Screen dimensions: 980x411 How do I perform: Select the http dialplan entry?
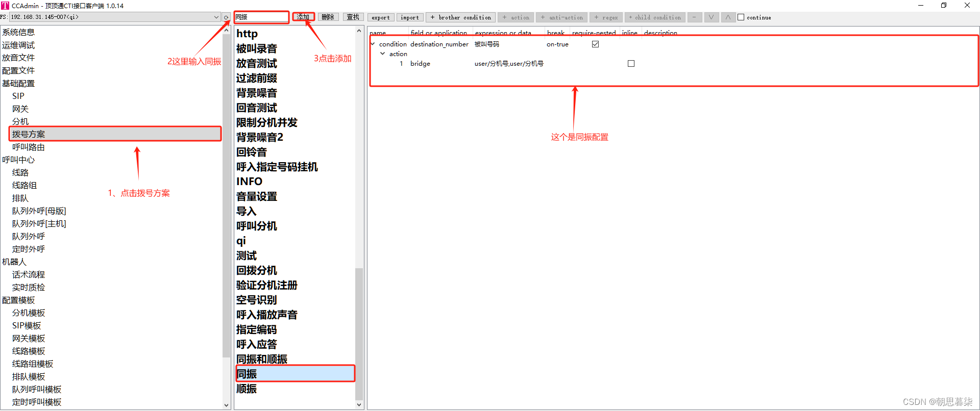tap(247, 34)
